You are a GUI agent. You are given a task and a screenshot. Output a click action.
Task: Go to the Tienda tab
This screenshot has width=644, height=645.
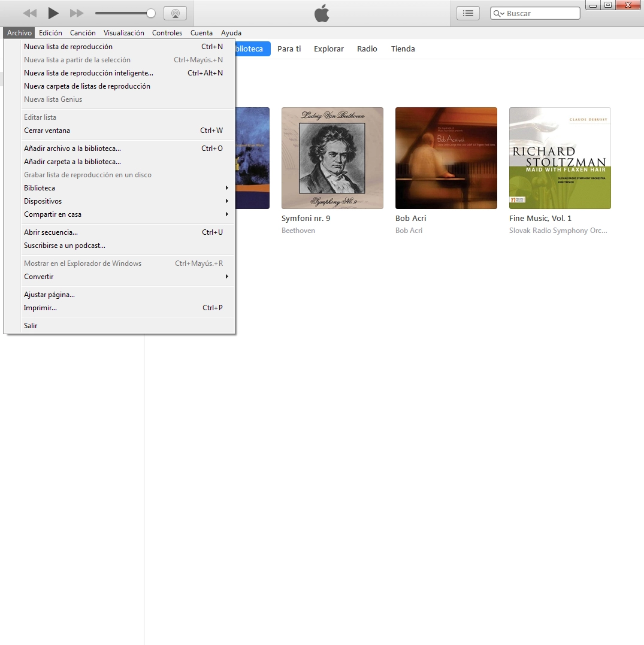click(403, 49)
